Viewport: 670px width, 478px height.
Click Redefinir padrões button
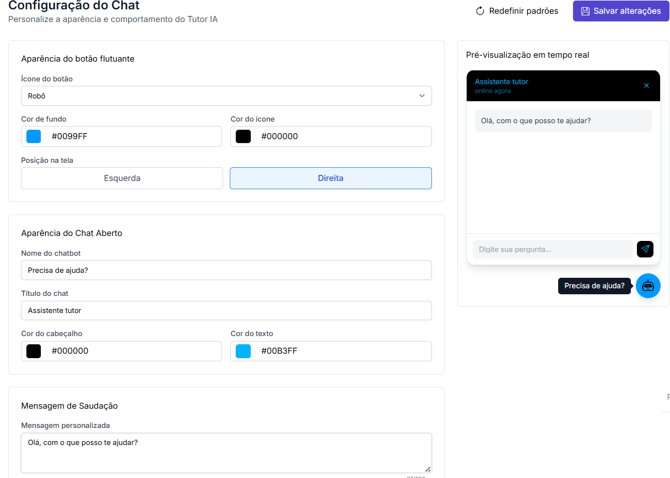517,11
